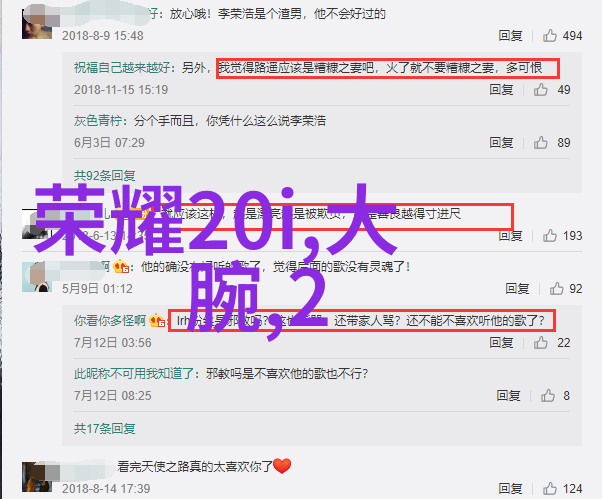Screen dimensions: 602x499
Task: Open avatar of the 2018-8-14 commenter
Action: [37, 477]
